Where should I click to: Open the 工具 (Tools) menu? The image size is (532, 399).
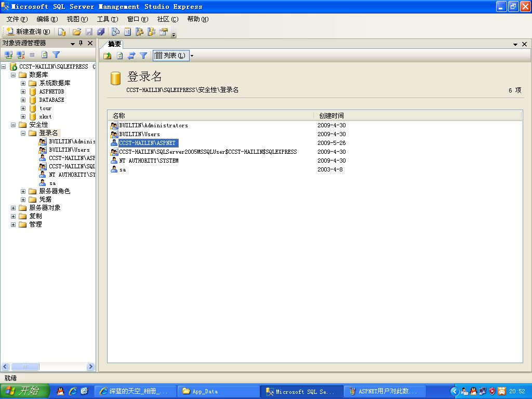[x=108, y=19]
